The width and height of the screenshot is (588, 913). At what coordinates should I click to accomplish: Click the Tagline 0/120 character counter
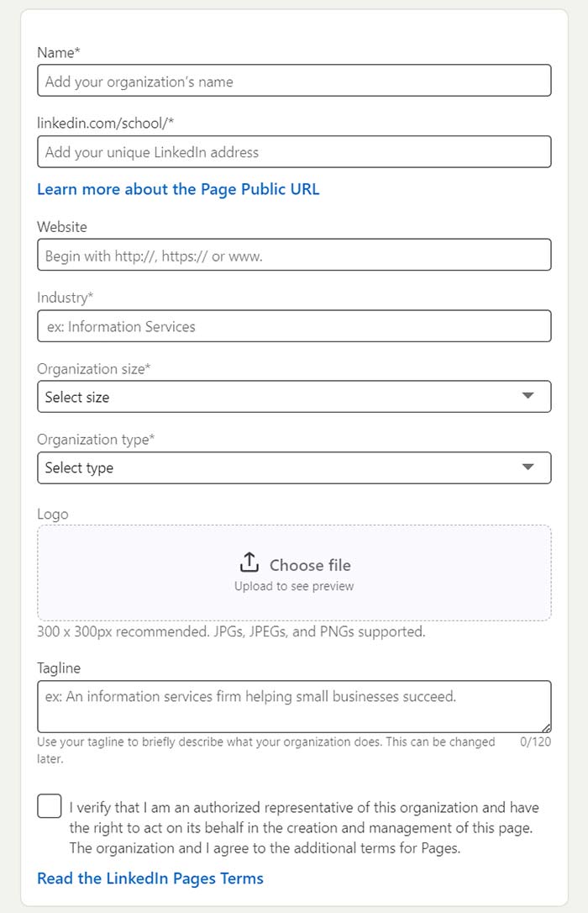[x=535, y=741]
